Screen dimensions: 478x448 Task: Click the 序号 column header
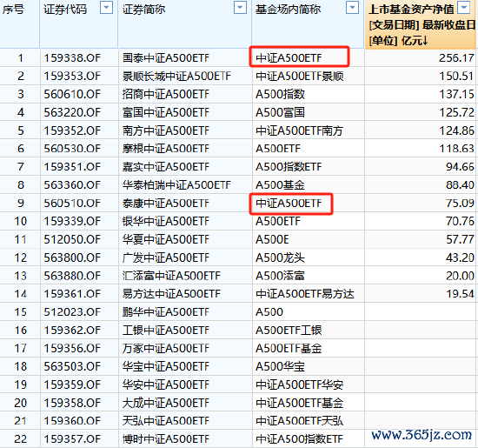tap(20, 23)
